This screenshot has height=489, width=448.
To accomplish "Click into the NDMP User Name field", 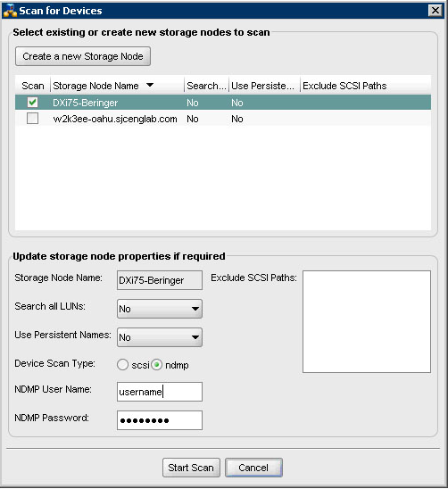I will coord(160,392).
